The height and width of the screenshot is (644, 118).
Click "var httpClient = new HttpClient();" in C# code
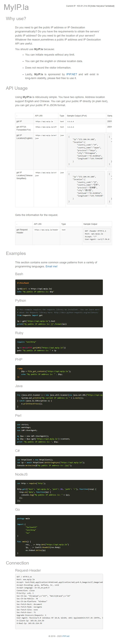point(35,459)
